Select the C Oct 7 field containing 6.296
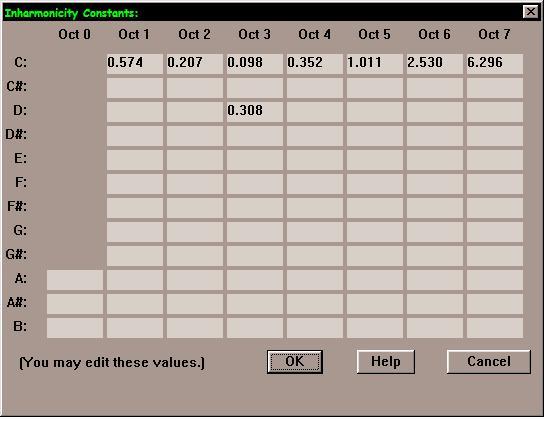Screen dimensions: 546x421 (x=495, y=64)
